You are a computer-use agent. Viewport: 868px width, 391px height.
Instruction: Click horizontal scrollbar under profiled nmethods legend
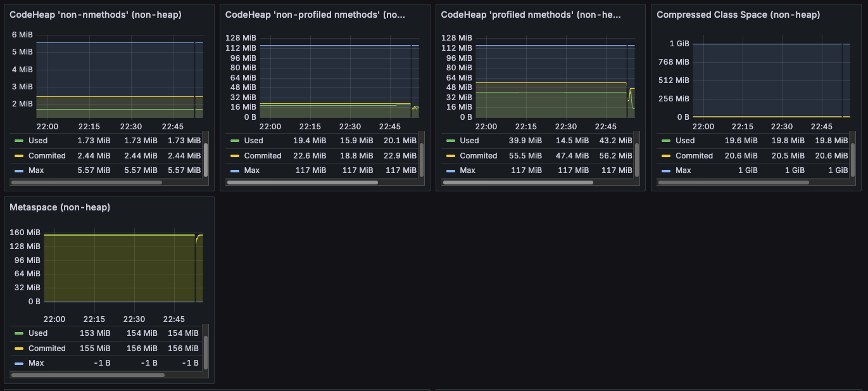point(518,183)
